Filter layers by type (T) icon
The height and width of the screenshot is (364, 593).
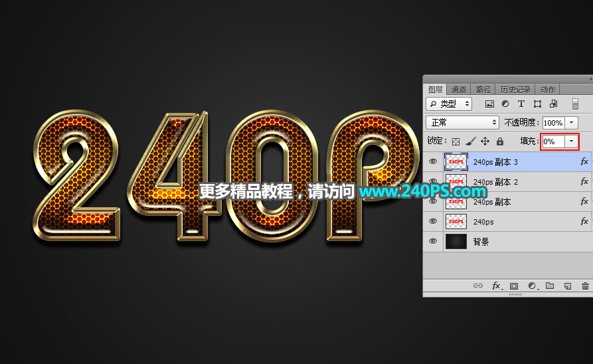point(521,104)
